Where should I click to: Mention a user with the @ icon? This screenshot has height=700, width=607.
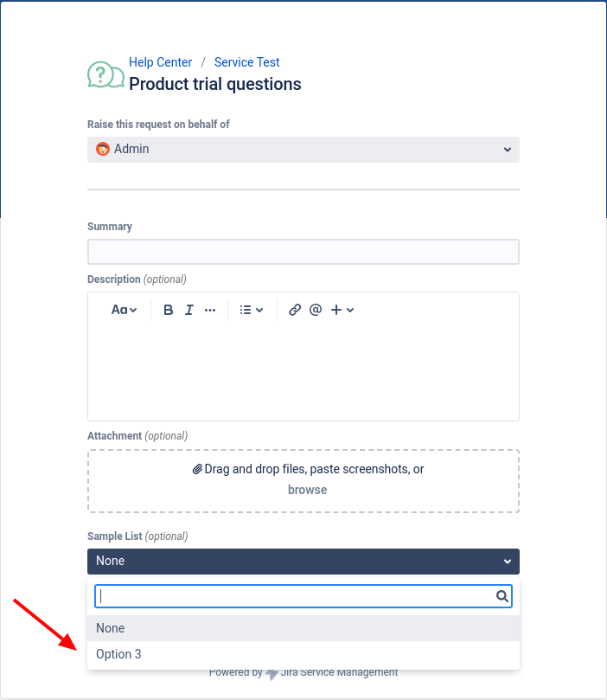coord(315,309)
